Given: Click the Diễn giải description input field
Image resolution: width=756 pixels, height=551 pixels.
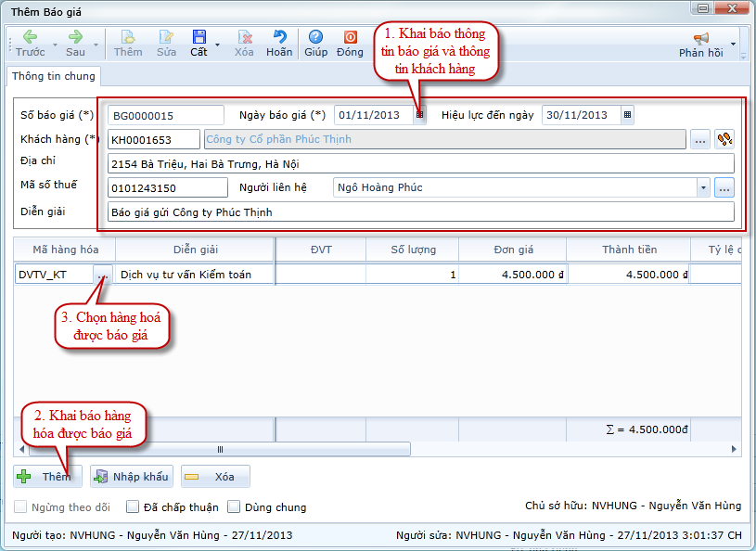Looking at the screenshot, I should 420,211.
